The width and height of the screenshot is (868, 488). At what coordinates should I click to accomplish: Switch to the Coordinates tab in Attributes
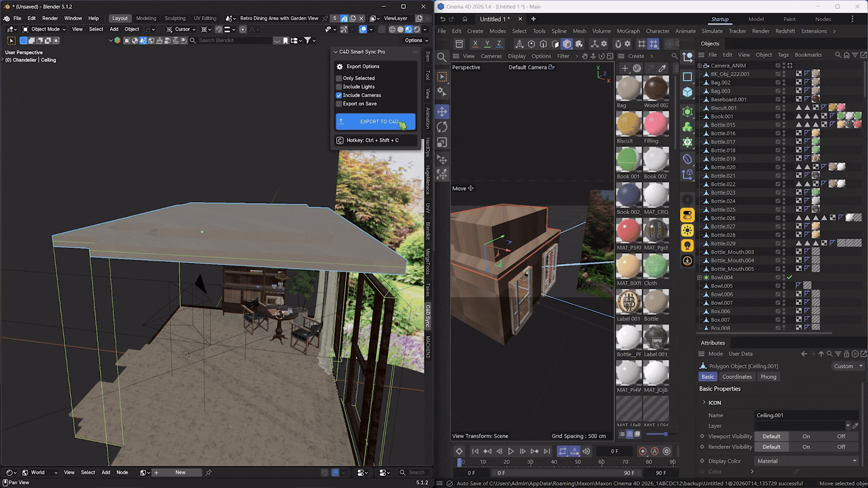click(x=737, y=377)
